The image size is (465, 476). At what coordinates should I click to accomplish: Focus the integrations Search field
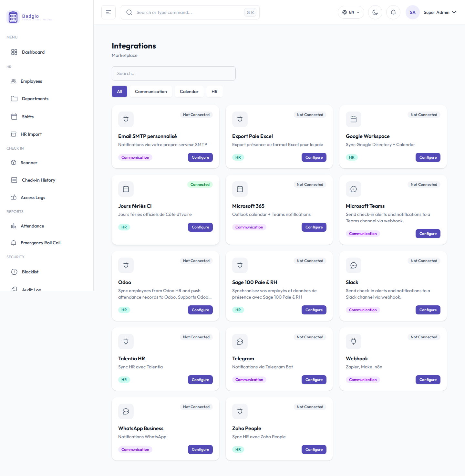[x=174, y=73]
